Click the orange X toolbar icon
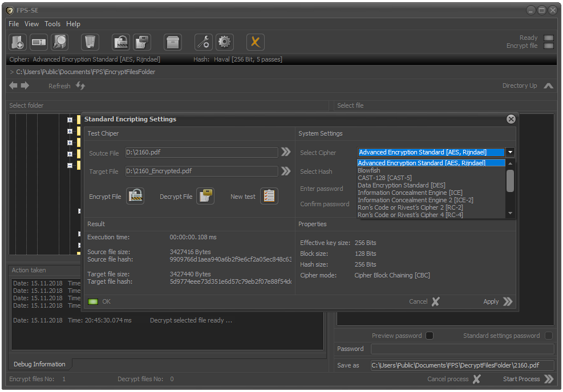 tap(256, 42)
